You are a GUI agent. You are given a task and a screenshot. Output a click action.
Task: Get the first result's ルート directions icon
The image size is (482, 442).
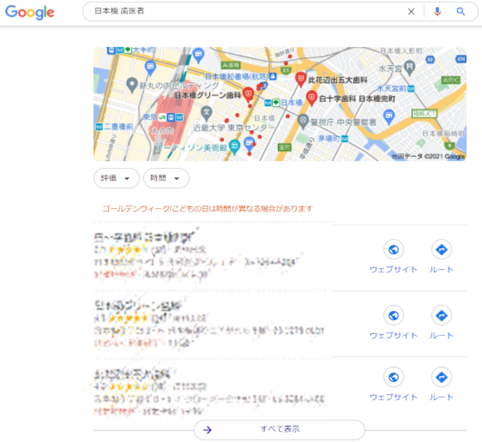point(441,249)
